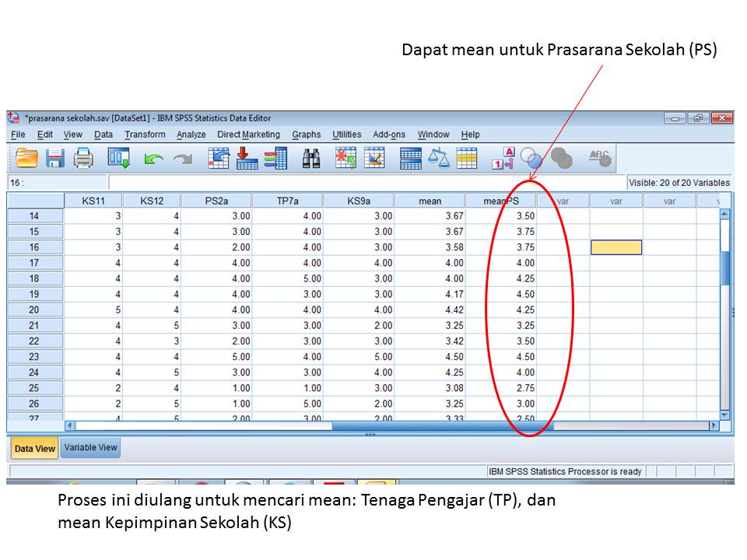
Task: Click the horizontal scrollbar thumb
Action: point(443,425)
